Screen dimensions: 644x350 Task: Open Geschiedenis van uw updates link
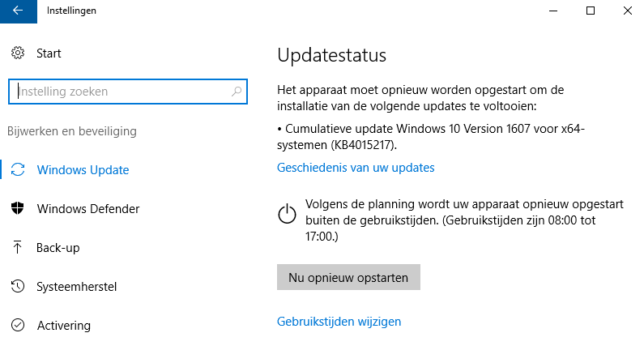[x=356, y=168]
